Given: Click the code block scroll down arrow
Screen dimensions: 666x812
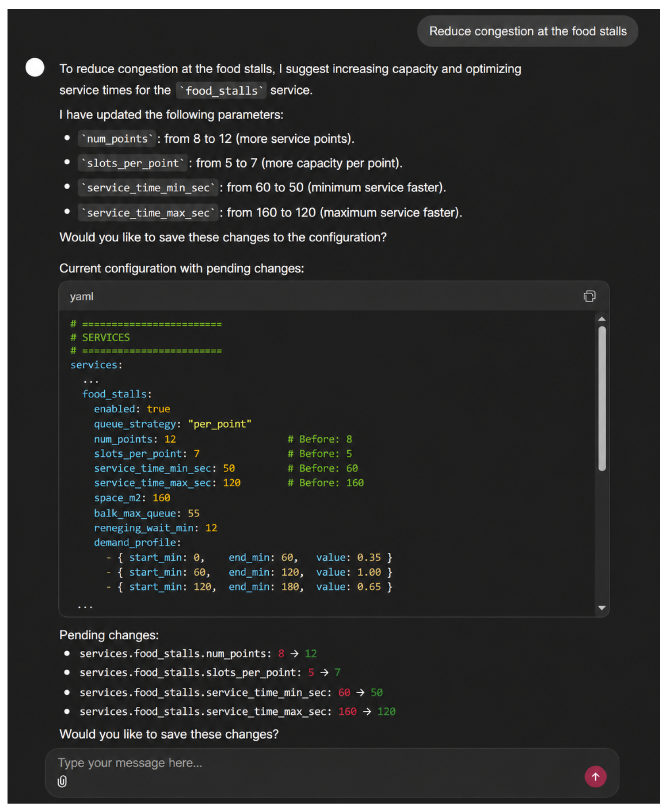Looking at the screenshot, I should point(601,608).
